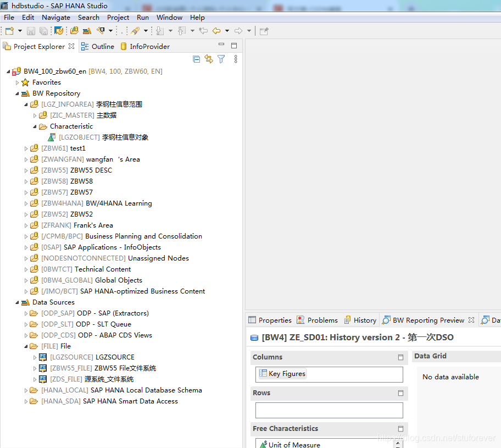Click the flashlight Search toolbar icon

(136, 31)
